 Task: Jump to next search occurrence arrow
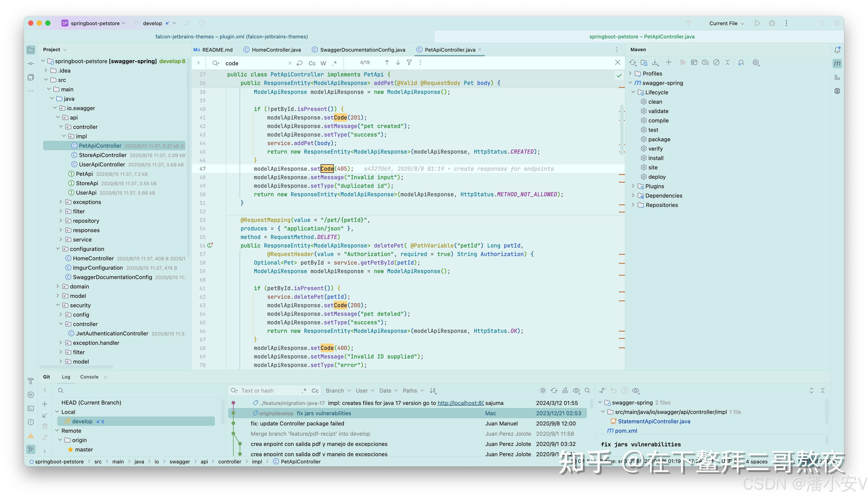(398, 63)
